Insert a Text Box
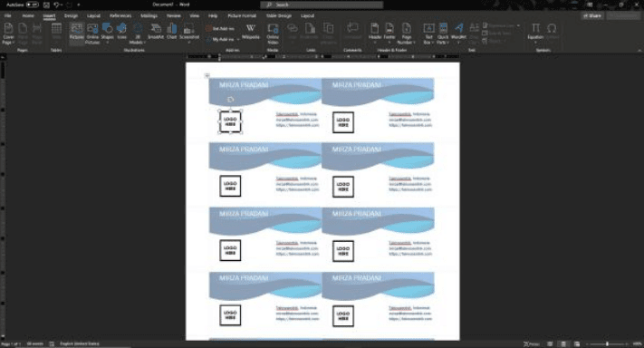Viewport: 644px width, 348px height. 428,34
